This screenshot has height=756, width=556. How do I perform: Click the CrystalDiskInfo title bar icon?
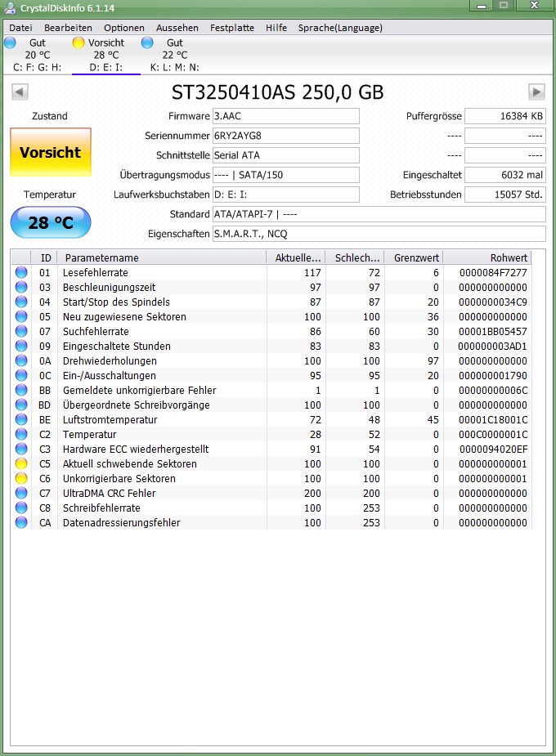click(x=10, y=7)
